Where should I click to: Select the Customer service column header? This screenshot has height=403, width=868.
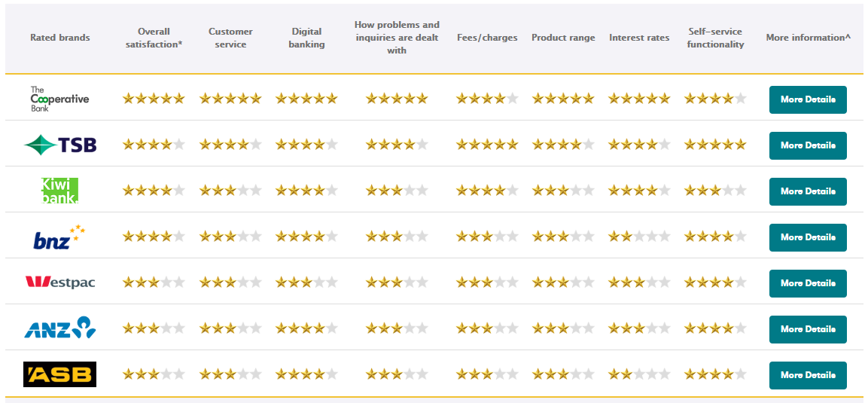click(x=230, y=38)
